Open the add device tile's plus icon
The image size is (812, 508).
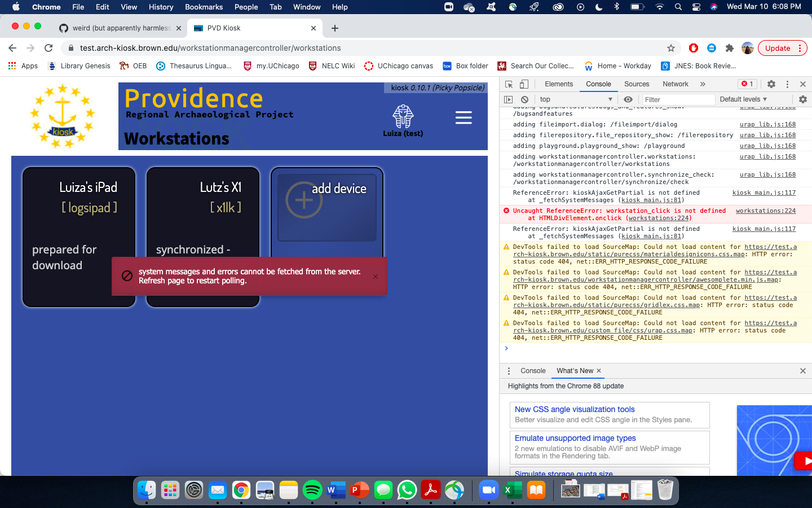point(303,199)
